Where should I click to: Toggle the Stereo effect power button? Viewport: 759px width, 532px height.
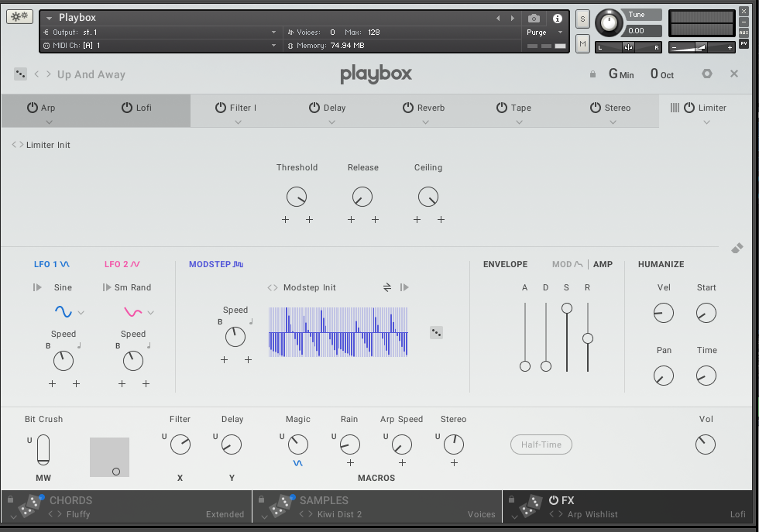point(596,108)
